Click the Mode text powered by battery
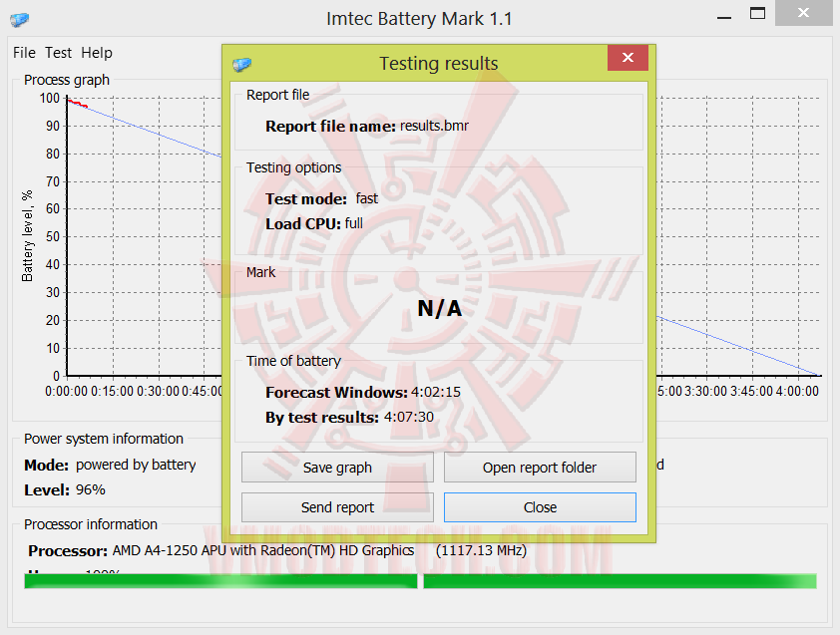 click(136, 465)
